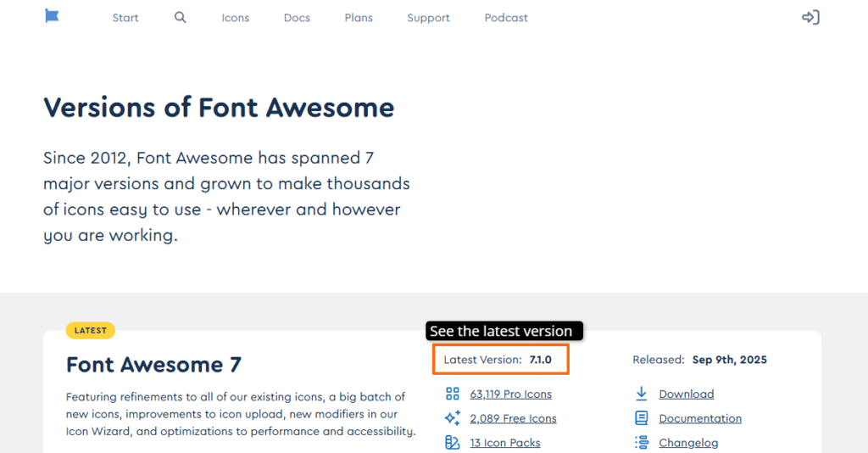The image size is (868, 453).
Task: Open the Plans menu item
Action: coord(359,18)
